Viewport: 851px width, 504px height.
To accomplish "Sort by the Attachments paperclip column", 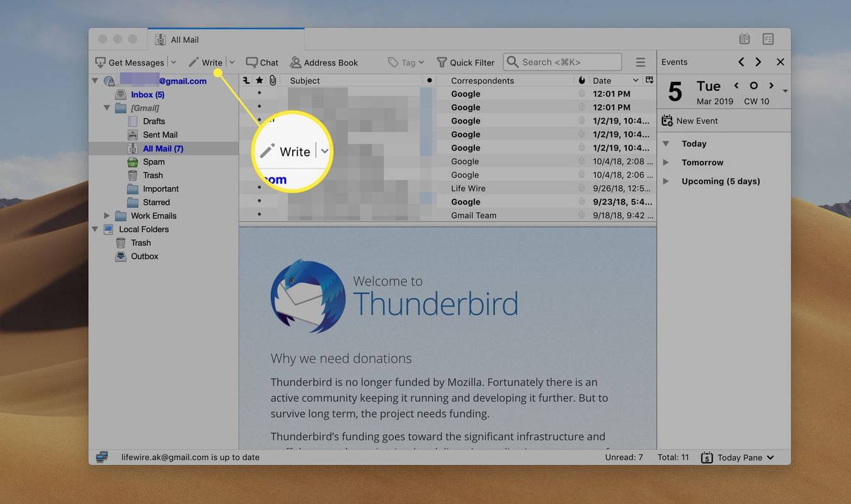I will (273, 81).
